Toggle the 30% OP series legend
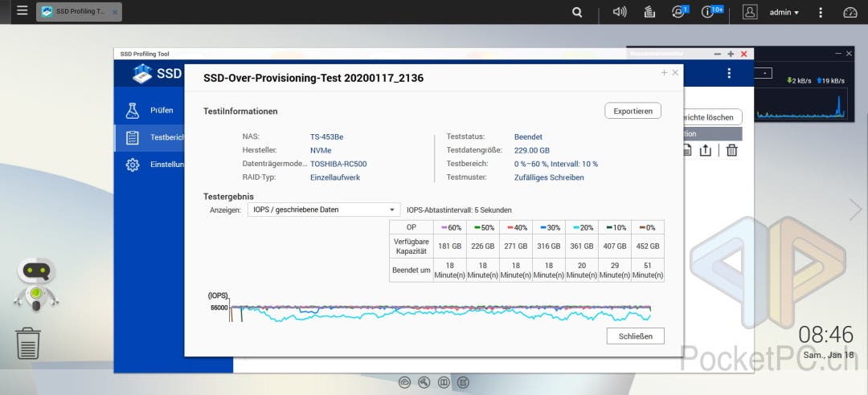 (551, 227)
